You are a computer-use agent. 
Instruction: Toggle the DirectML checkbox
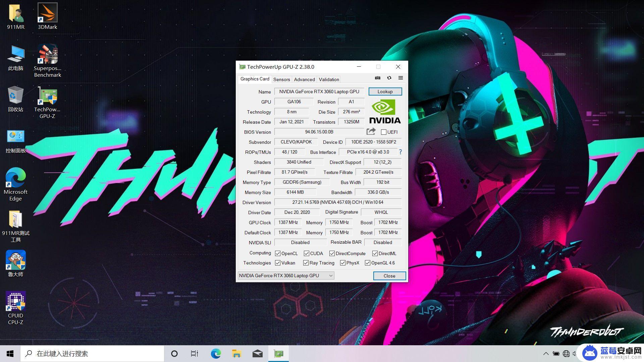point(375,253)
